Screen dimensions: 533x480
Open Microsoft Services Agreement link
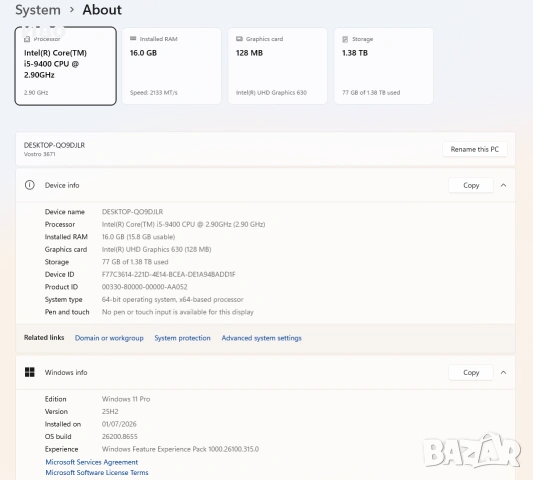click(x=92, y=462)
